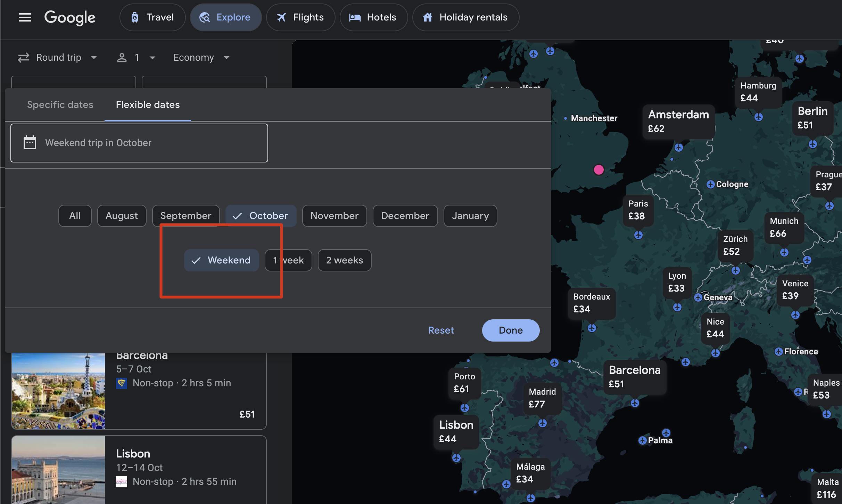Click the airport icon below Amsterdam label
The height and width of the screenshot is (504, 842).
[x=678, y=148]
